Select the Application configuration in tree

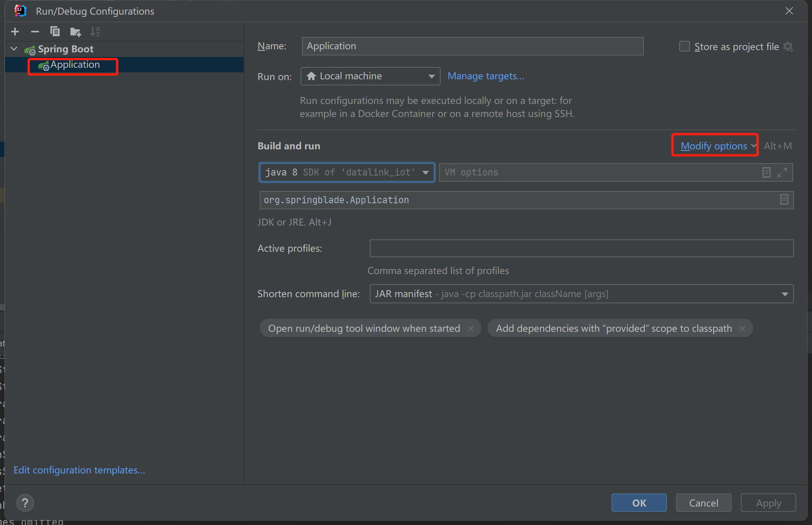coord(75,65)
